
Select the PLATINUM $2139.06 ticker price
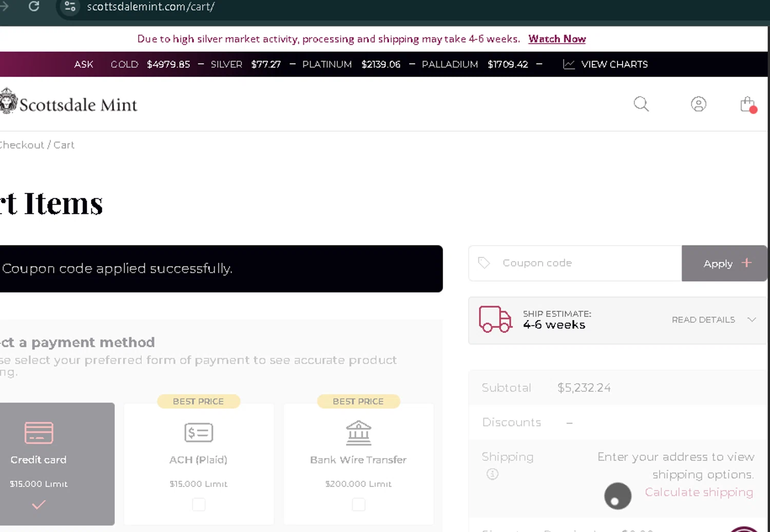pyautogui.click(x=381, y=64)
